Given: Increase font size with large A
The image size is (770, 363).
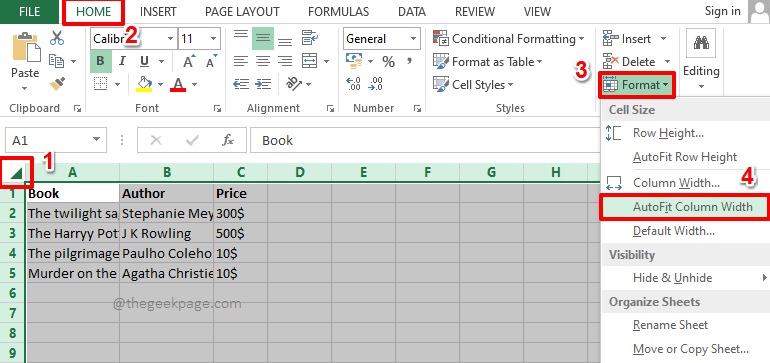Looking at the screenshot, I should (x=189, y=61).
